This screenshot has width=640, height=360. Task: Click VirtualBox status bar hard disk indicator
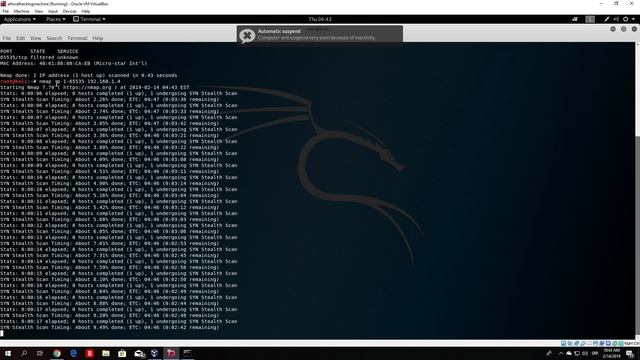pos(563,343)
